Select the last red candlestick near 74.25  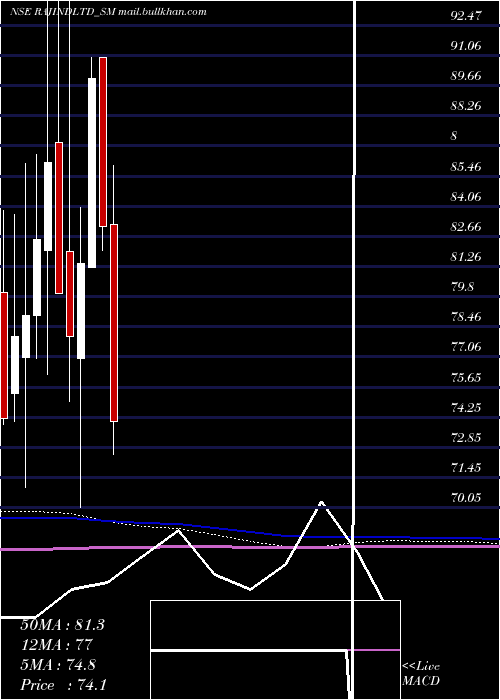(x=114, y=323)
